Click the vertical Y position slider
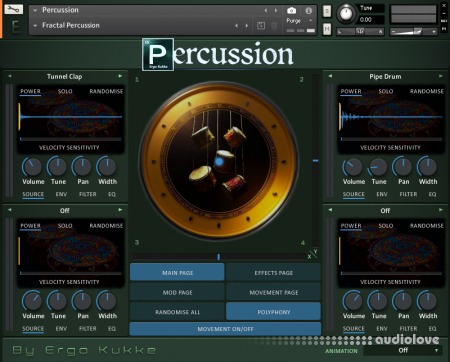 pos(315,161)
